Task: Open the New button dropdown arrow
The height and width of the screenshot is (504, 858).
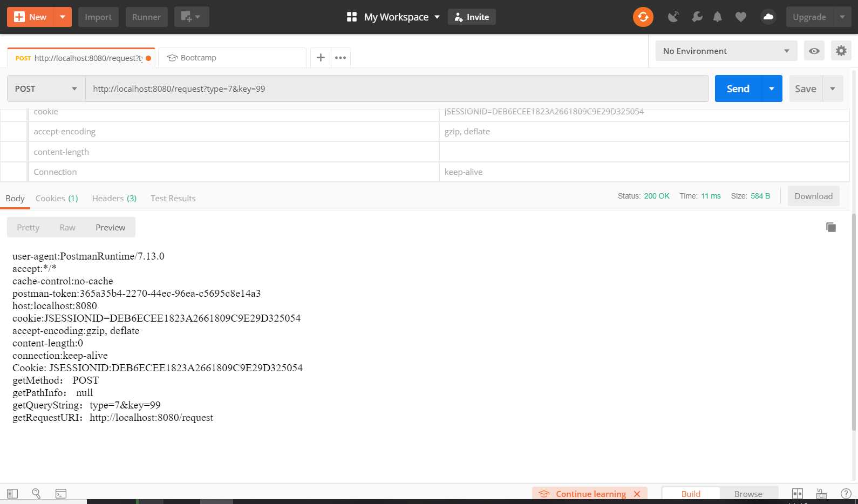Action: point(63,17)
